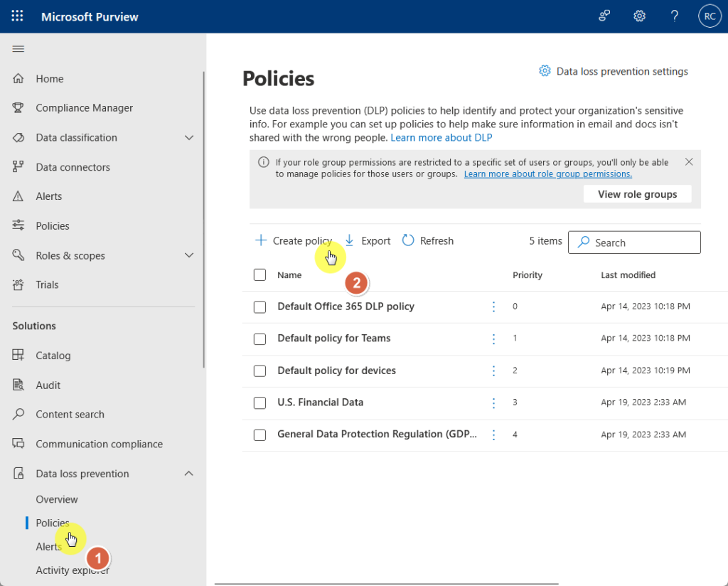Click the DLP settings gear icon
The height and width of the screenshot is (586, 728).
coord(545,70)
